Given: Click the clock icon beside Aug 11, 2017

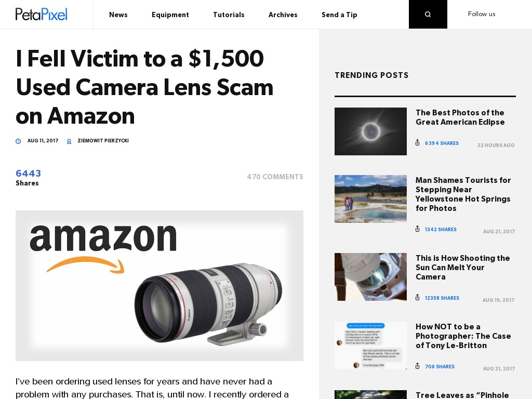Looking at the screenshot, I should click(18, 141).
